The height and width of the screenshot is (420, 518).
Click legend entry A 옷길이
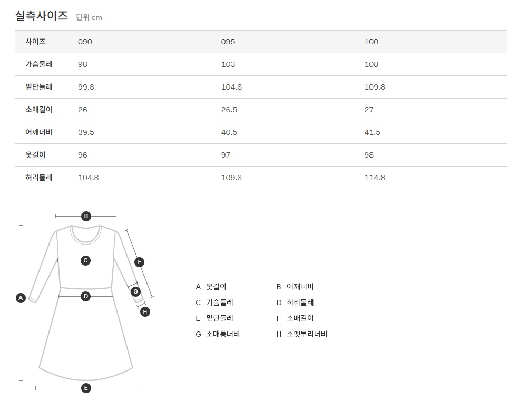click(x=211, y=287)
